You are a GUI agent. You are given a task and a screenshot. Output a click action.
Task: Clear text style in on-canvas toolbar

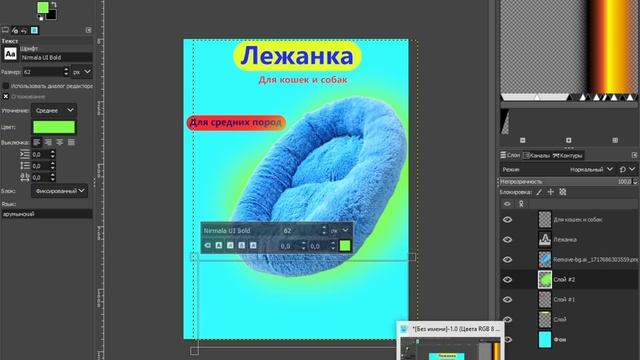(207, 245)
